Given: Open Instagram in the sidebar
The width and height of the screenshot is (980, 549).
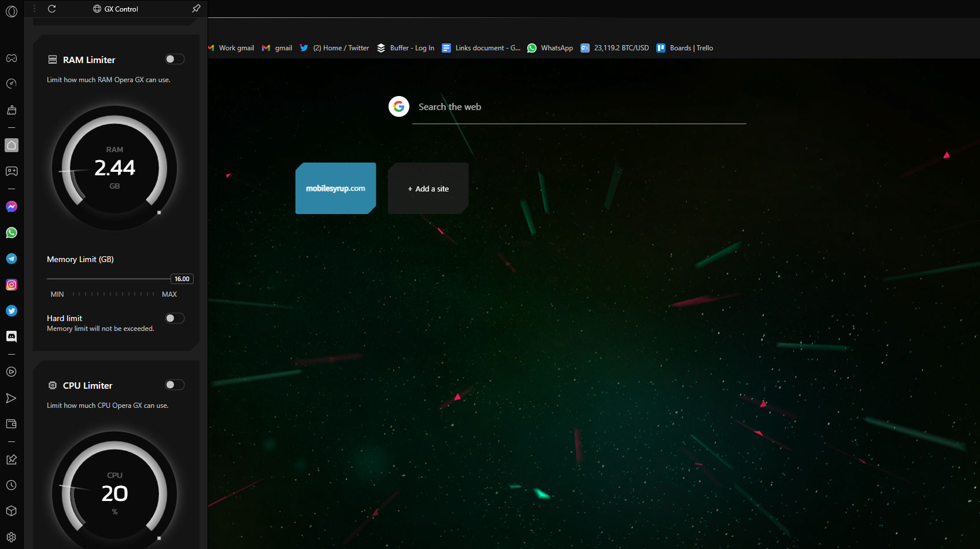Looking at the screenshot, I should [x=12, y=285].
